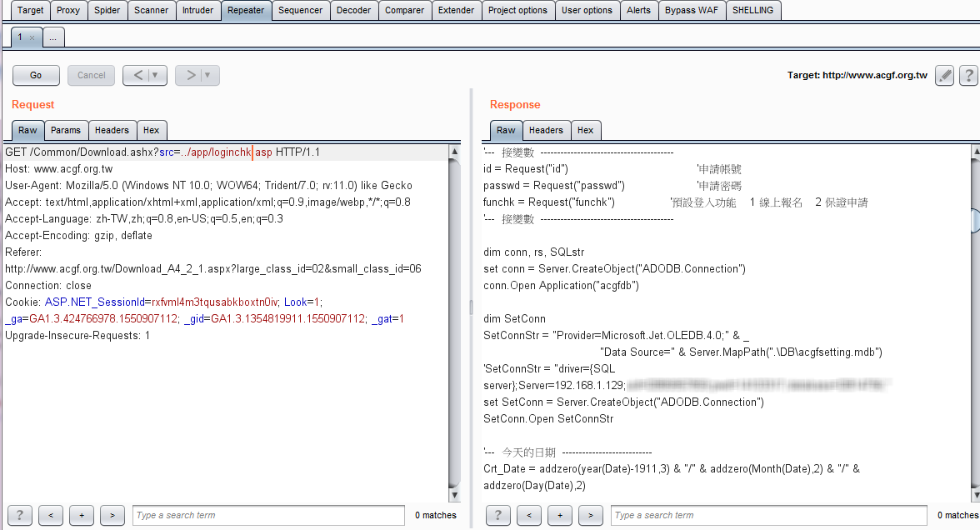This screenshot has height=530, width=980.
Task: Focus the request search term field
Action: [268, 515]
